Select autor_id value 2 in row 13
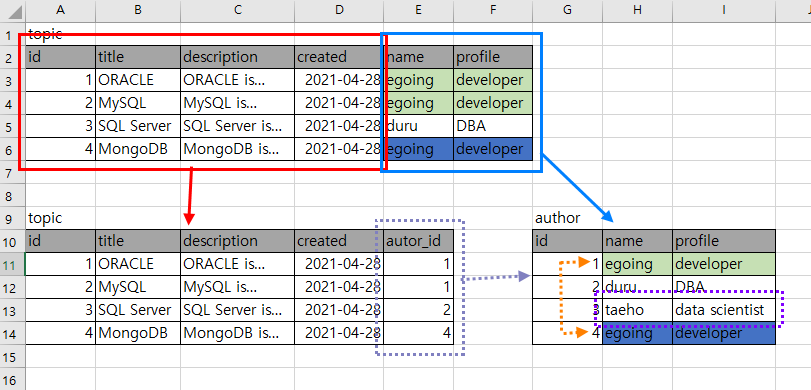 (x=418, y=310)
